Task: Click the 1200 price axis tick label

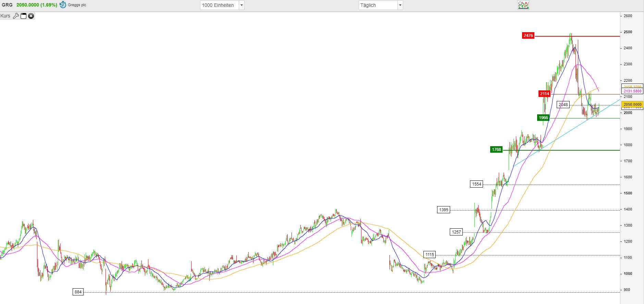Action: click(x=628, y=241)
